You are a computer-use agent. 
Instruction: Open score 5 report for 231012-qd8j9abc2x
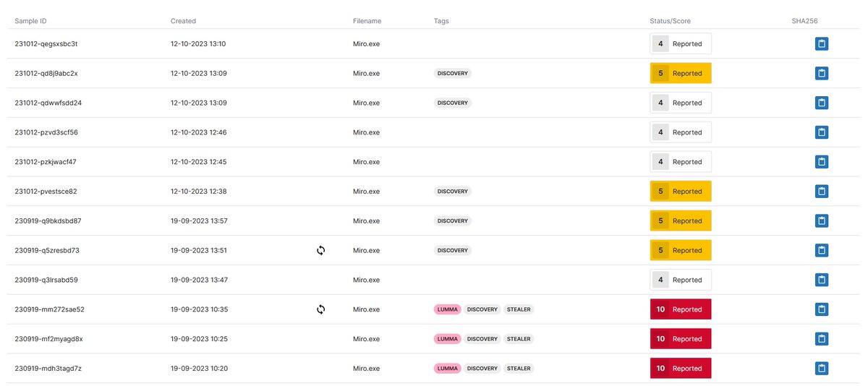681,74
